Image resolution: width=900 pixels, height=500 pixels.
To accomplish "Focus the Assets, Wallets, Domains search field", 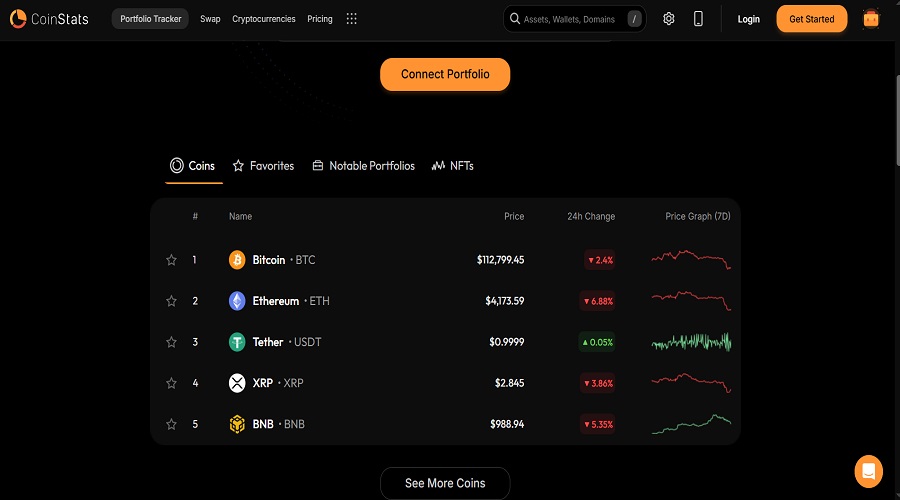I will click(x=570, y=19).
